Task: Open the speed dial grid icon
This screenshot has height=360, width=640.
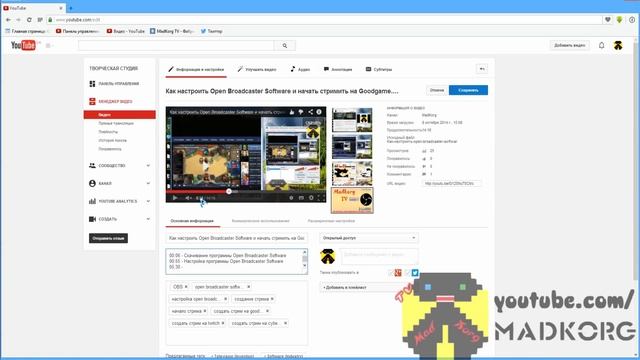Action: click(40, 20)
